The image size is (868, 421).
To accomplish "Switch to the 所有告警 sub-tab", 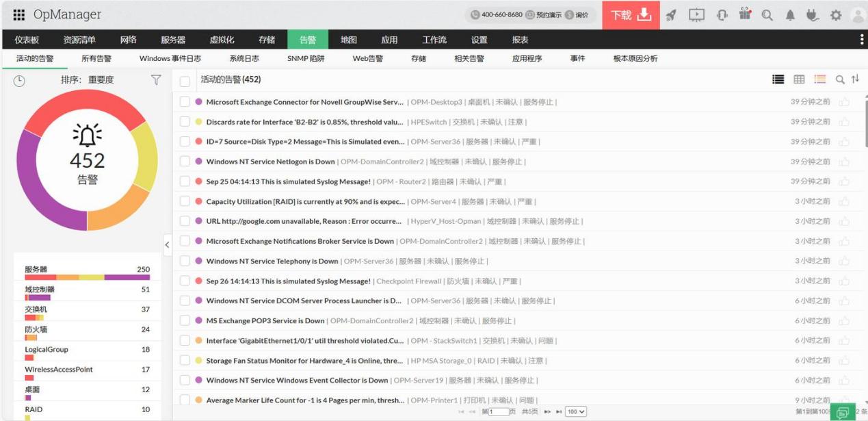I will (x=96, y=59).
